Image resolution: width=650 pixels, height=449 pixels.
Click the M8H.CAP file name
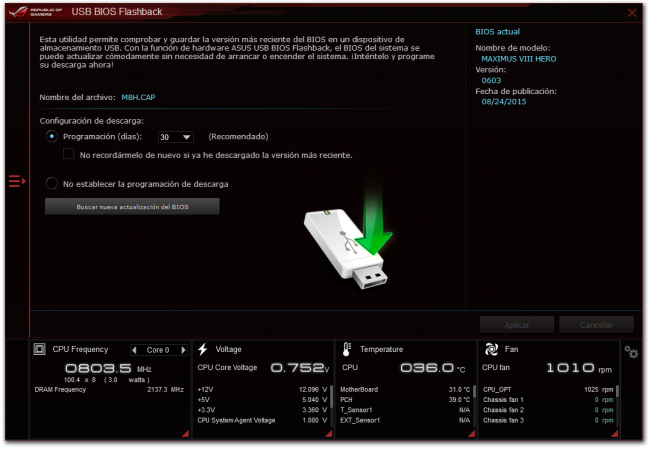[x=138, y=97]
